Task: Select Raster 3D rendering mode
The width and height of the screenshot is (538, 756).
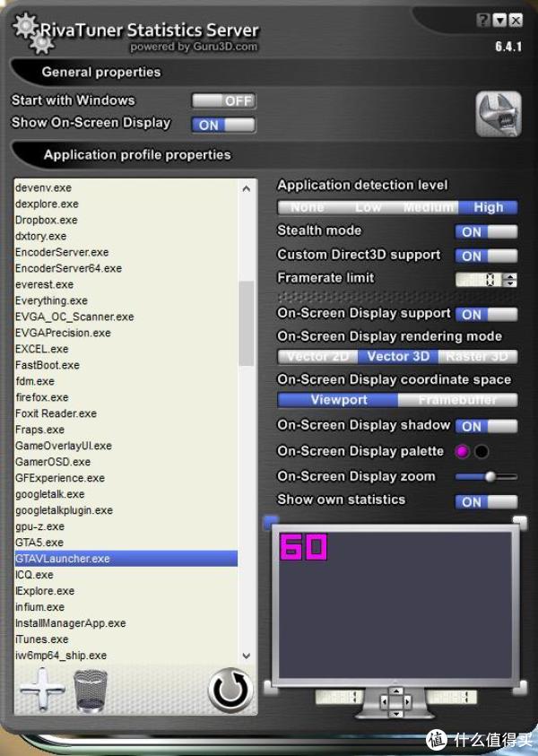Action: pyautogui.click(x=478, y=356)
